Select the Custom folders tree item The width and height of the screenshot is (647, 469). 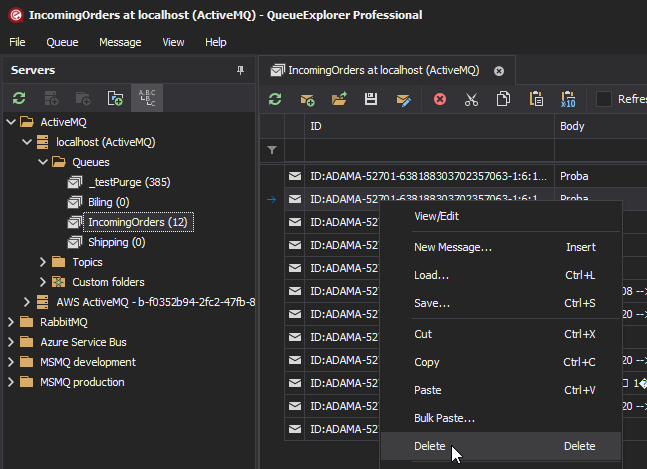pyautogui.click(x=109, y=282)
